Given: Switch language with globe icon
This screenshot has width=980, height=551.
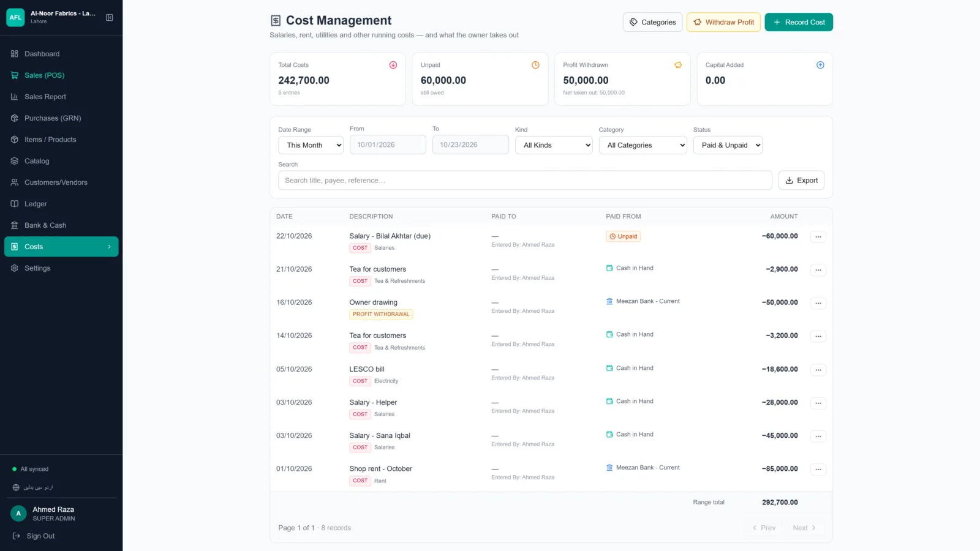Looking at the screenshot, I should tap(16, 487).
